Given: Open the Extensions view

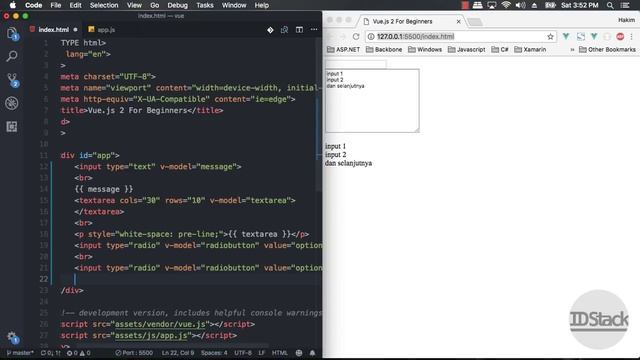Looking at the screenshot, I should [12, 127].
